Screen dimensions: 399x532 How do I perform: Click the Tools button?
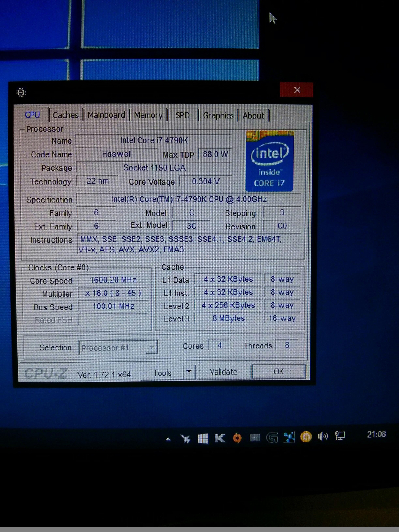[162, 373]
